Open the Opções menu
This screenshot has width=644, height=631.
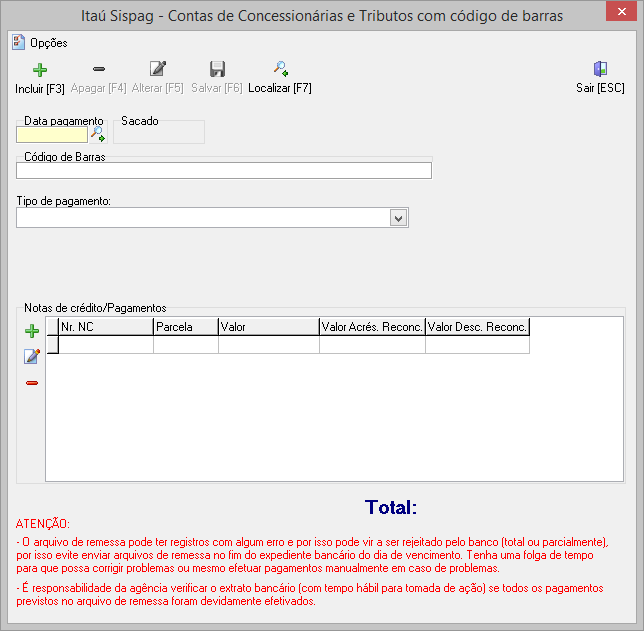(49, 43)
